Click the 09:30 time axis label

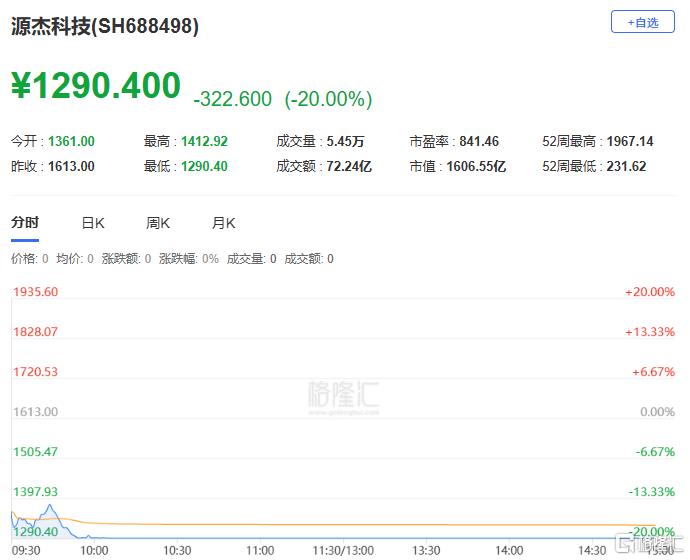[x=26, y=551]
